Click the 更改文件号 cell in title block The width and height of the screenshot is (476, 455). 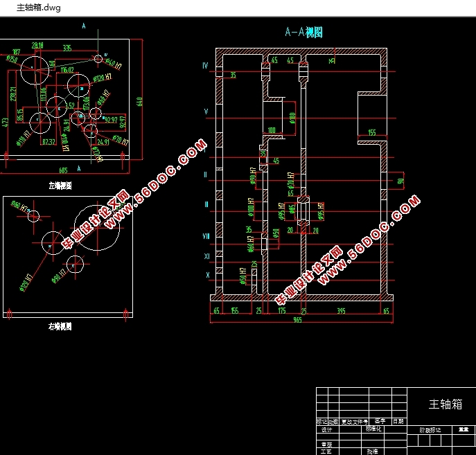(x=354, y=421)
